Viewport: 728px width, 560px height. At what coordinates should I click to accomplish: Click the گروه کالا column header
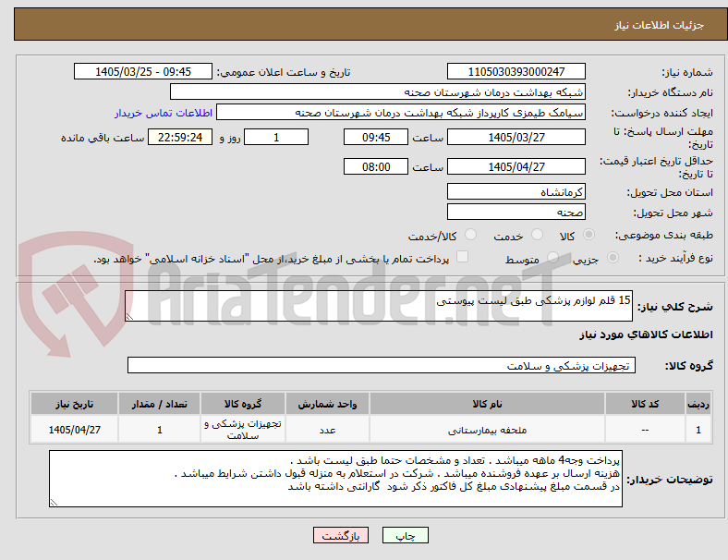(243, 404)
